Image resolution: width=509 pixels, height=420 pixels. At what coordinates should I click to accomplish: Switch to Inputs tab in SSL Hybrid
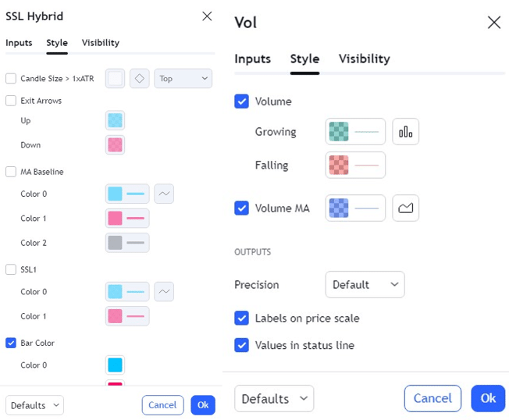tap(19, 43)
